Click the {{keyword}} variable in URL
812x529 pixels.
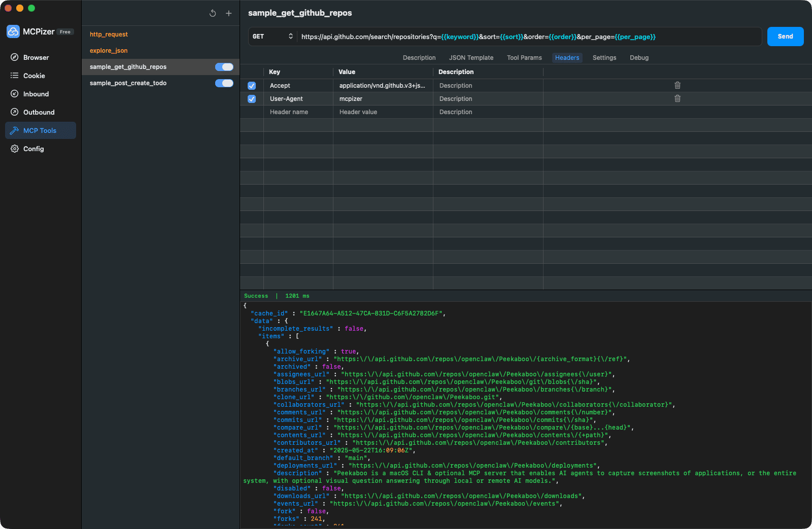click(460, 37)
